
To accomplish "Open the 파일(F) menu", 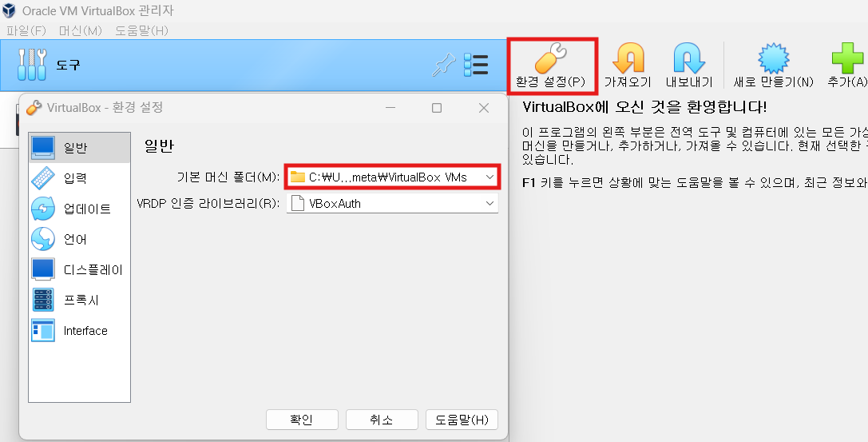I will (26, 30).
